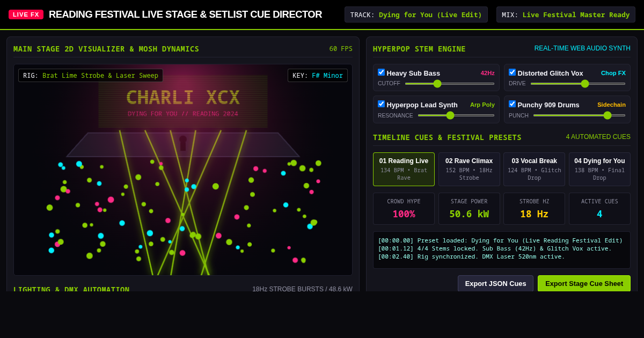Adjust the 909 Drums PUNCH slider
Viewport: 644px width, 338px height.
(579, 115)
